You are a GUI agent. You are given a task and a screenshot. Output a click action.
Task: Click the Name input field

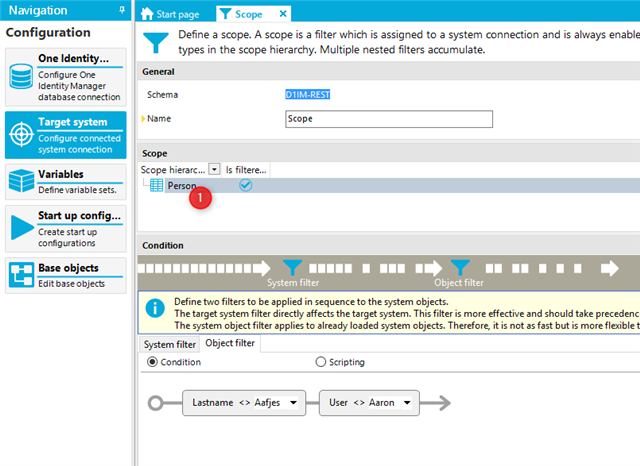(389, 119)
